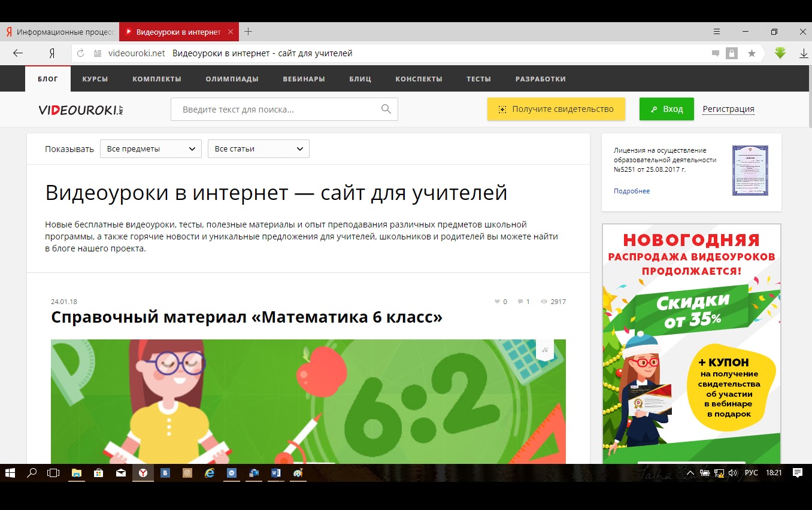
Task: Open the speaker icon in the system tray
Action: coord(733,473)
